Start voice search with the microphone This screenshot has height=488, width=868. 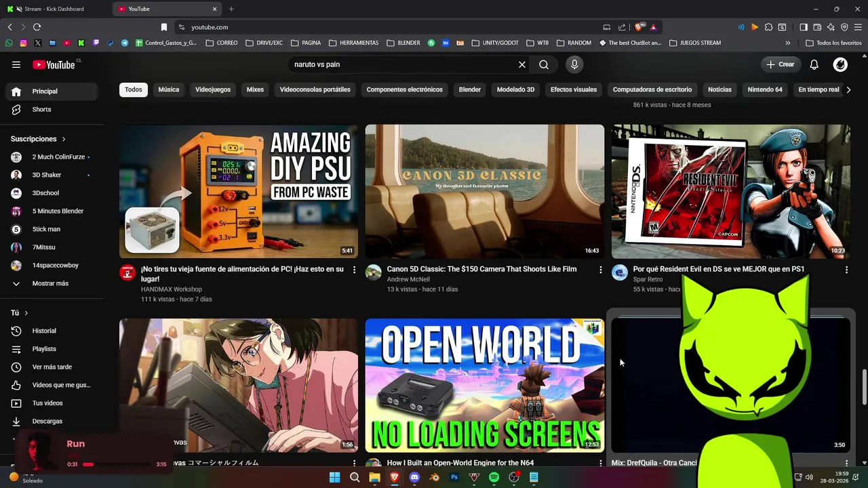(574, 64)
